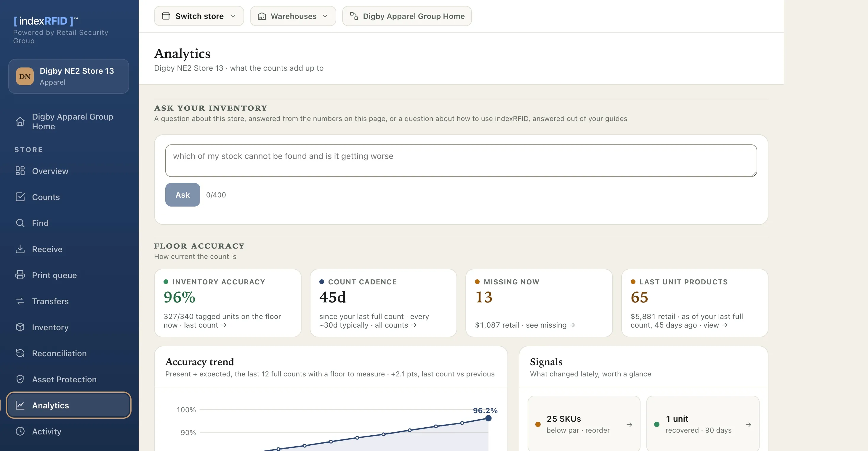Click the group icon in top Digby Apparel Group Home button
868x451 pixels.
coord(354,16)
